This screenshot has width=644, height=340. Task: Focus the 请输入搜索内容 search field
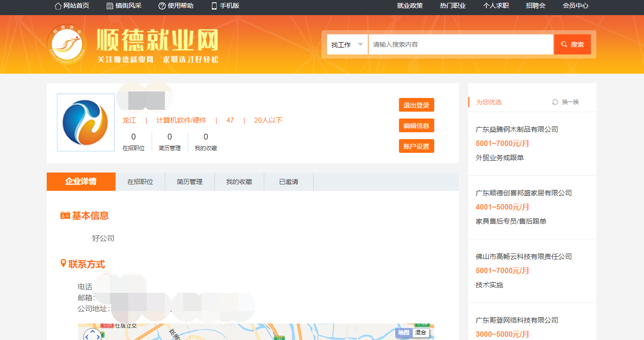460,44
